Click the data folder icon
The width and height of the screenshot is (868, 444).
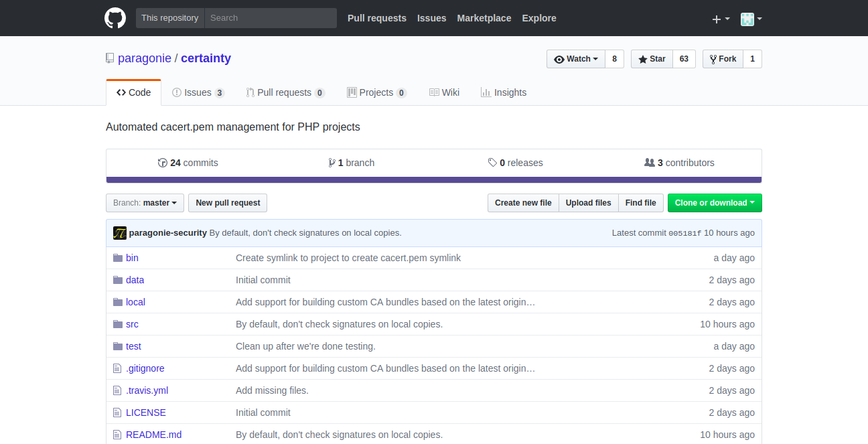[118, 280]
